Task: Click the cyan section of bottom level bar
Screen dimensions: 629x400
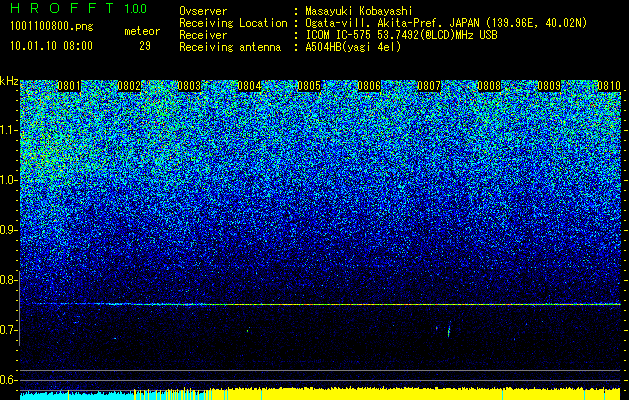Action: pyautogui.click(x=76, y=396)
